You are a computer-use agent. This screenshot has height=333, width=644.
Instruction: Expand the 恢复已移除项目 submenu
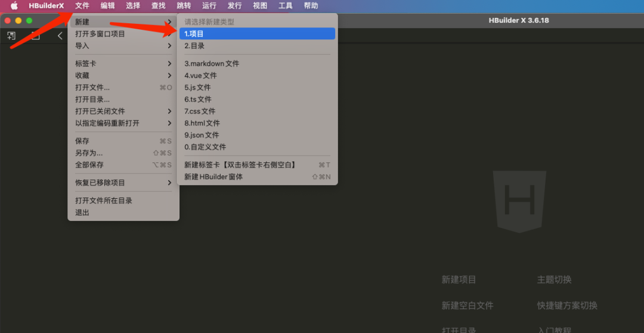[x=123, y=183]
